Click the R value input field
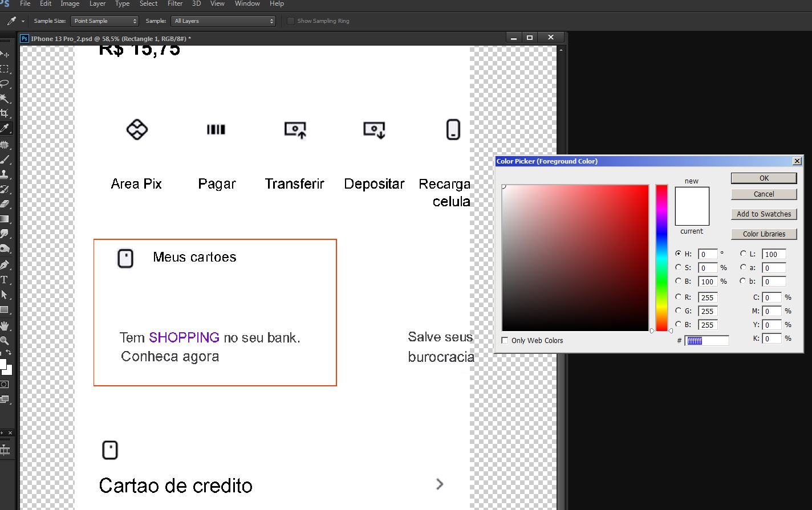The width and height of the screenshot is (812, 510). 708,297
